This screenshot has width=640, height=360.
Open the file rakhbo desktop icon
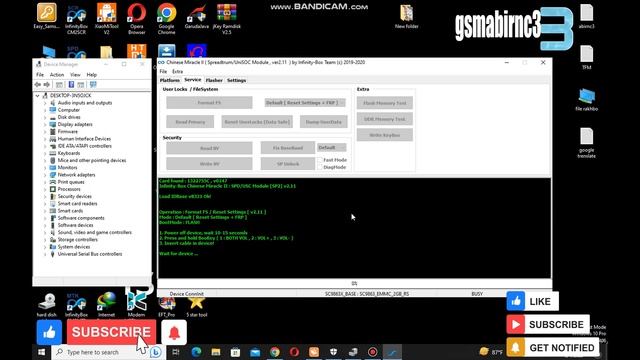pyautogui.click(x=587, y=100)
